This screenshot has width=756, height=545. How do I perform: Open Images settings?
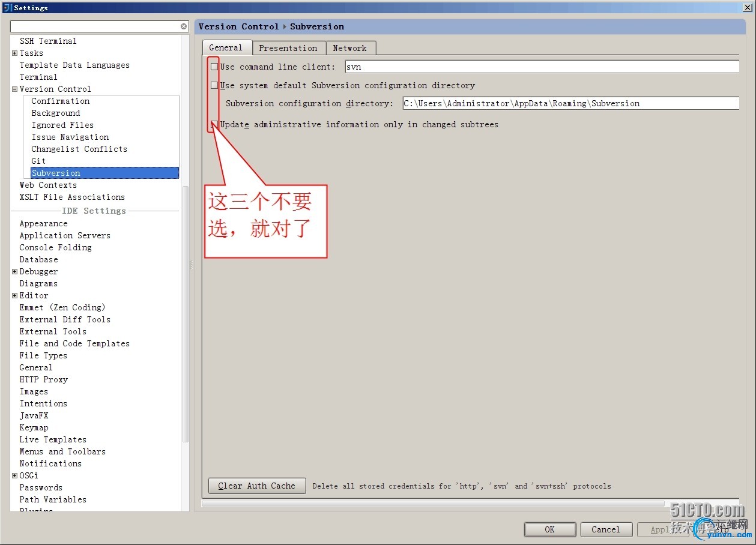click(x=34, y=391)
